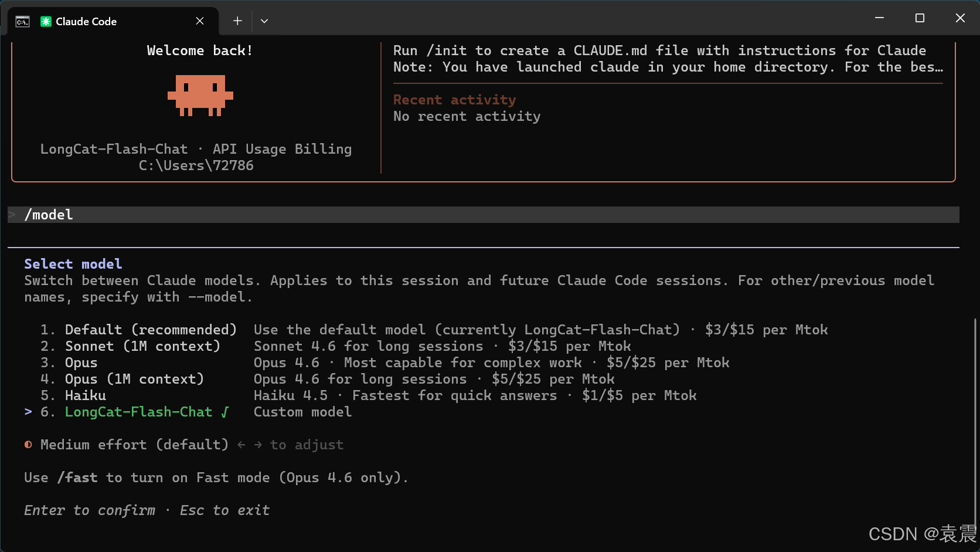This screenshot has width=980, height=552.
Task: Maximize the terminal window
Action: (x=920, y=18)
